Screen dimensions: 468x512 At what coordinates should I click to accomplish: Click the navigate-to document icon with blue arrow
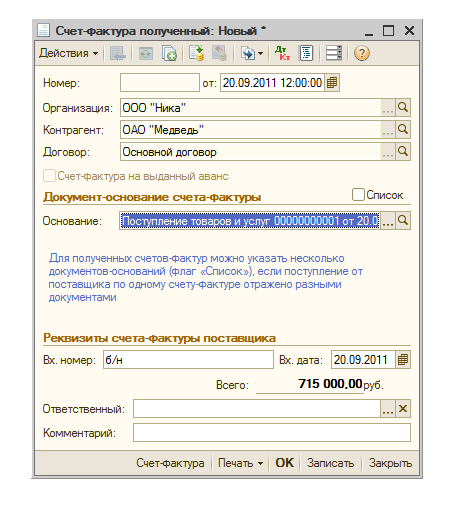[248, 53]
